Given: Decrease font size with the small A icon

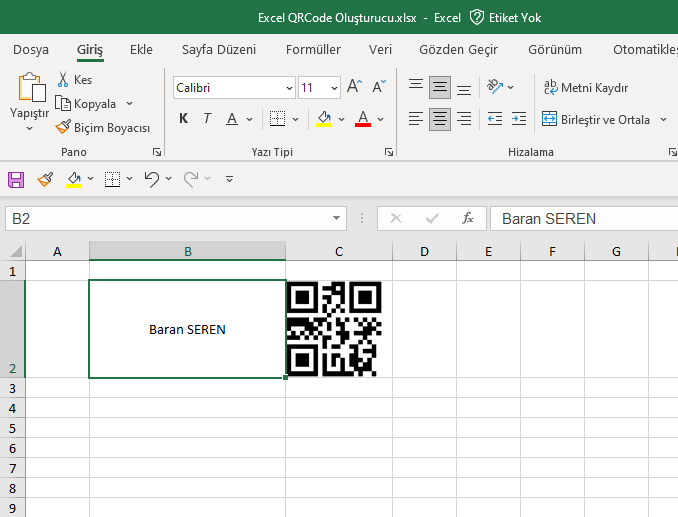Looking at the screenshot, I should coord(379,87).
